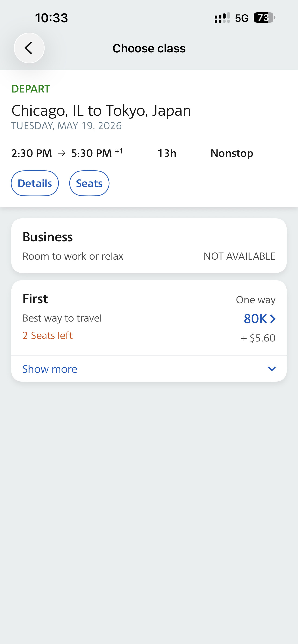The width and height of the screenshot is (298, 644).
Task: Tap the NOT AVAILABLE label
Action: 239,256
